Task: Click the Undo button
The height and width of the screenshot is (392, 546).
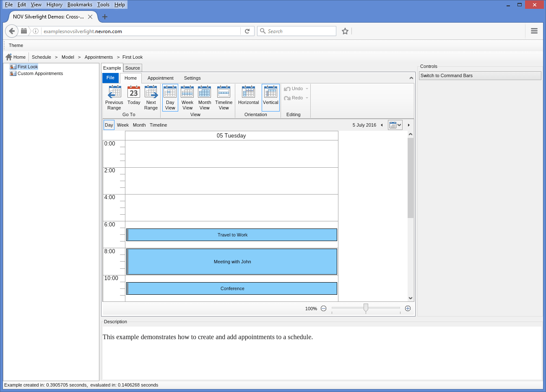Action: (294, 88)
